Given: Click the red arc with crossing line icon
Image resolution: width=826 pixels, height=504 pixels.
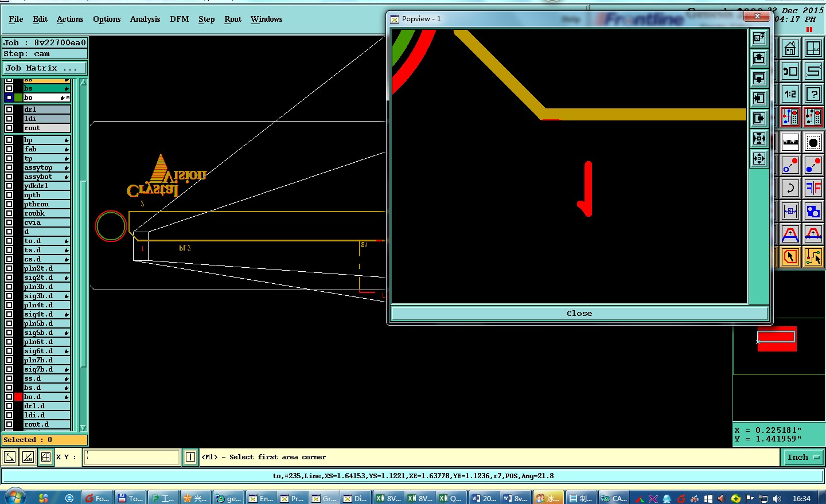Looking at the screenshot, I should click(x=813, y=234).
